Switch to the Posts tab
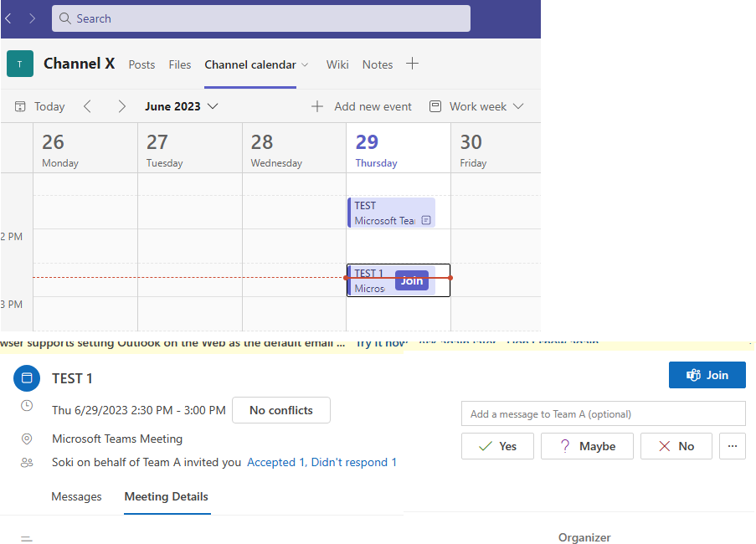Image resolution: width=756 pixels, height=544 pixels. [141, 64]
